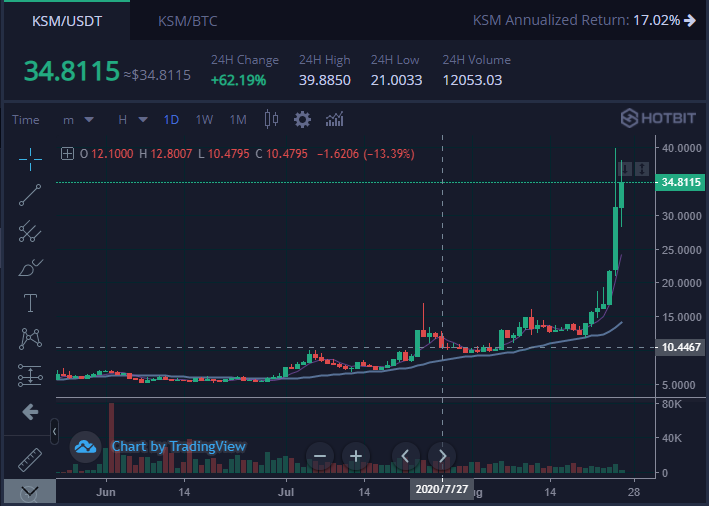The width and height of the screenshot is (709, 506).
Task: Collapse the drawing toolbar side handle
Action: pyautogui.click(x=54, y=432)
